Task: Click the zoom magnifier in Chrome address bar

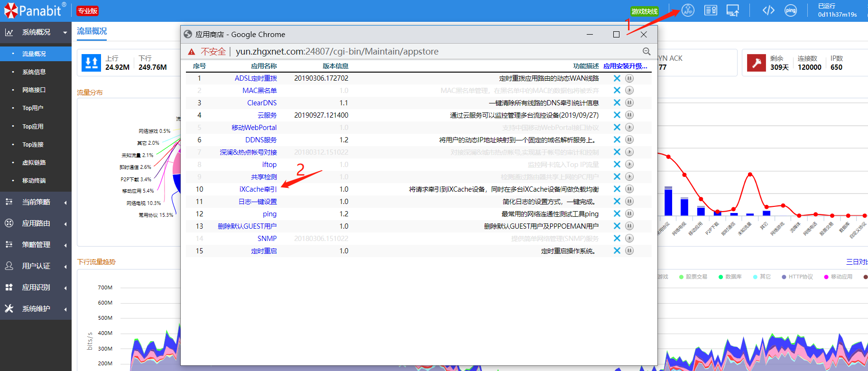Action: pyautogui.click(x=646, y=51)
